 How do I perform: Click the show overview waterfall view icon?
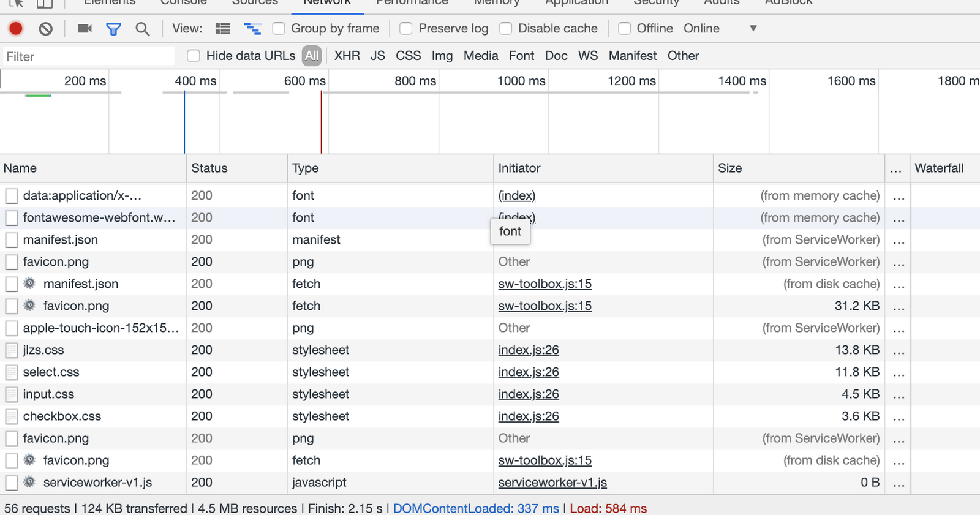click(252, 29)
